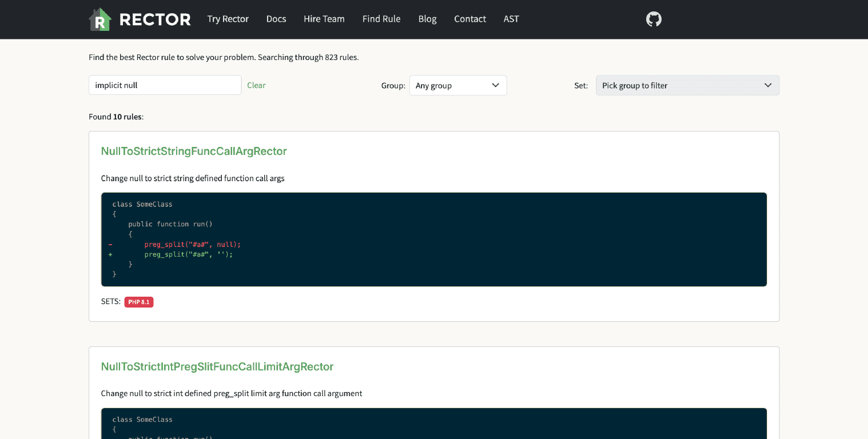Open the Contact page
This screenshot has width=868, height=439.
[470, 19]
